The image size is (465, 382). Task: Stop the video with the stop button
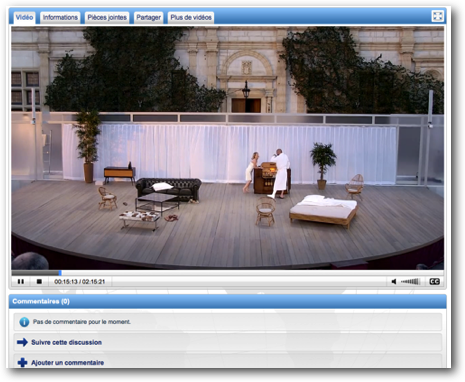click(x=39, y=282)
